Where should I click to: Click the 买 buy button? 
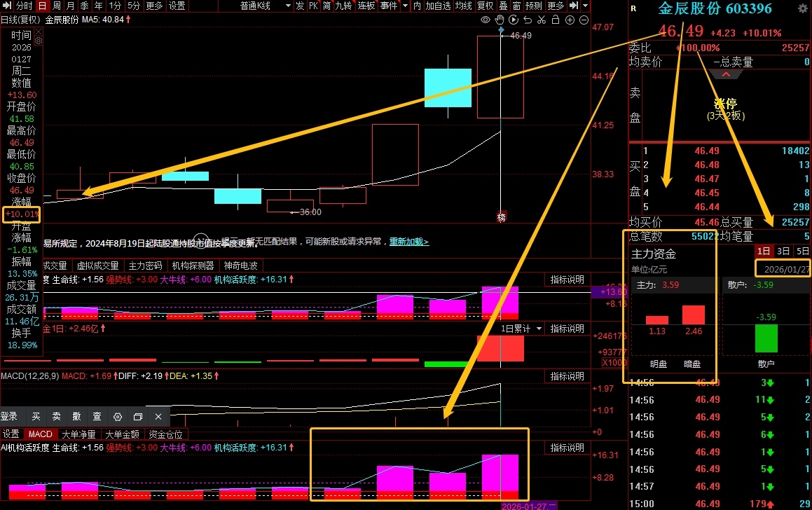(x=36, y=417)
